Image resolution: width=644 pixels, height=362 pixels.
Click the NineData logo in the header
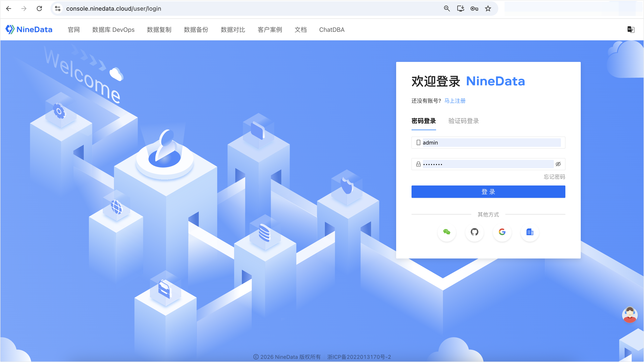coord(29,29)
